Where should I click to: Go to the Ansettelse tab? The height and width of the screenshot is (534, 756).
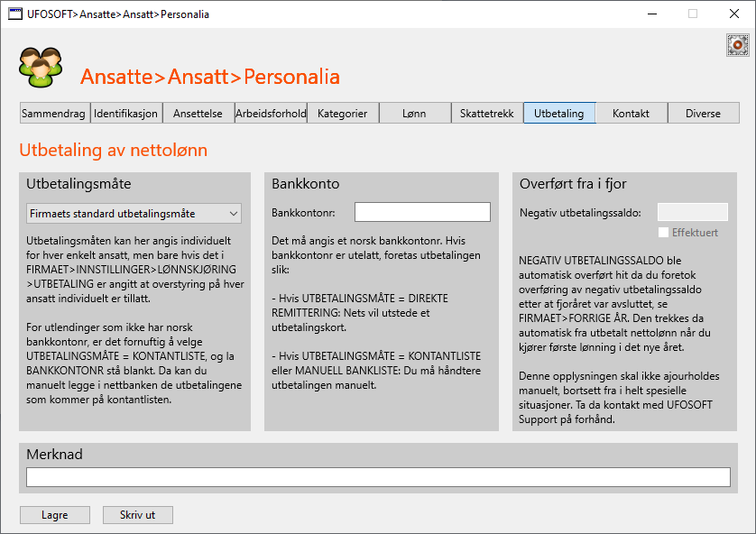[198, 114]
